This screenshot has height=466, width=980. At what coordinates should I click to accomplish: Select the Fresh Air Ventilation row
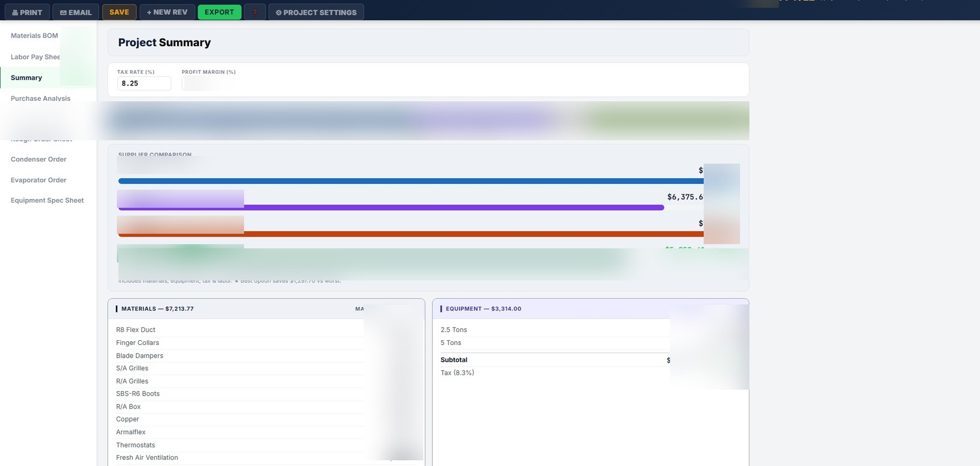pyautogui.click(x=266, y=458)
